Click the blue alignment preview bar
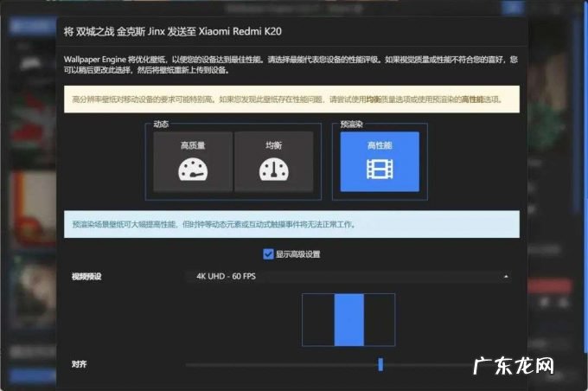 [x=348, y=320]
